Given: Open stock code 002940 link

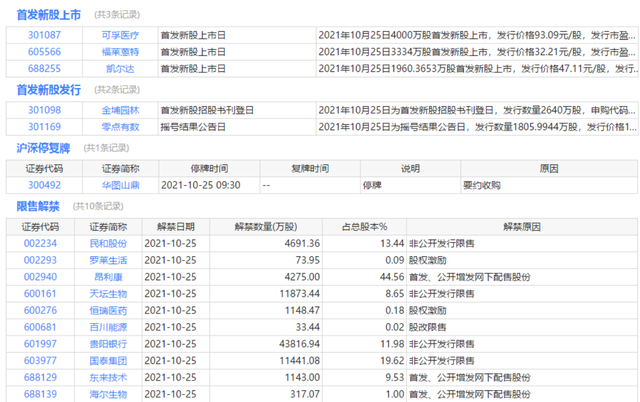Looking at the screenshot, I should tap(40, 277).
